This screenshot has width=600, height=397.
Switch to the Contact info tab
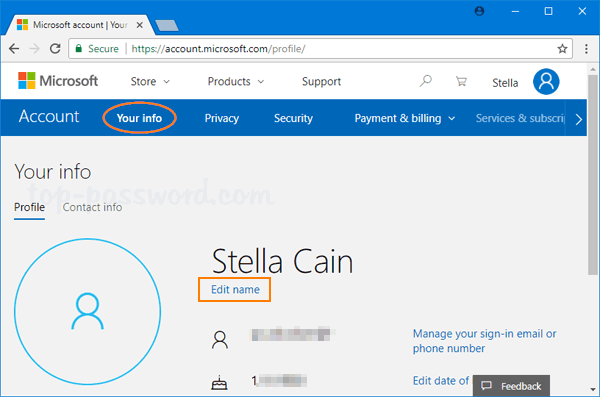click(92, 207)
